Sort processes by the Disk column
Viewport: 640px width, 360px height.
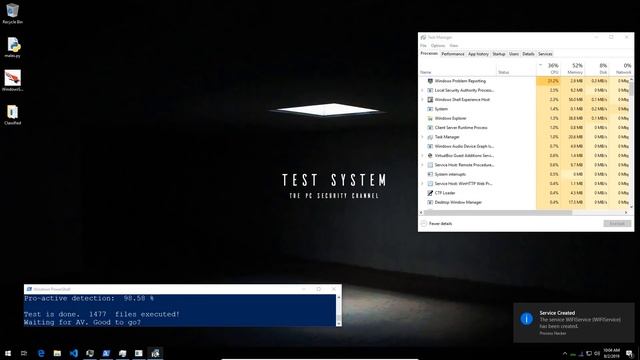click(x=597, y=69)
